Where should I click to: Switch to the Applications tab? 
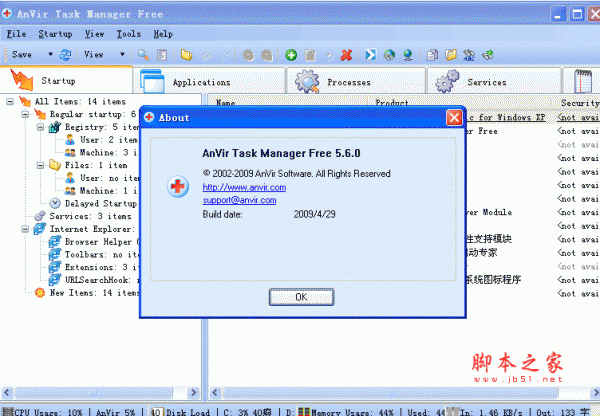[209, 81]
